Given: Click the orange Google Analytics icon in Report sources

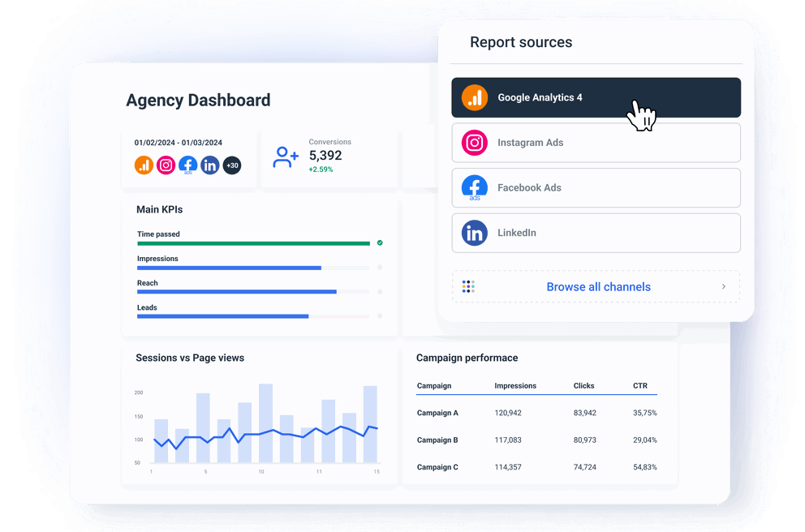Looking at the screenshot, I should coord(475,97).
